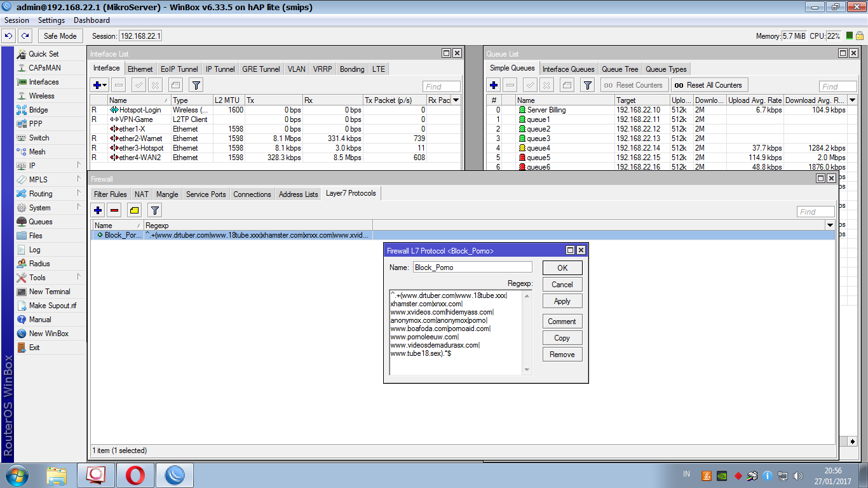Viewport: 868px width, 488px height.
Task: Switch to Filter Rules tab
Action: tap(111, 194)
